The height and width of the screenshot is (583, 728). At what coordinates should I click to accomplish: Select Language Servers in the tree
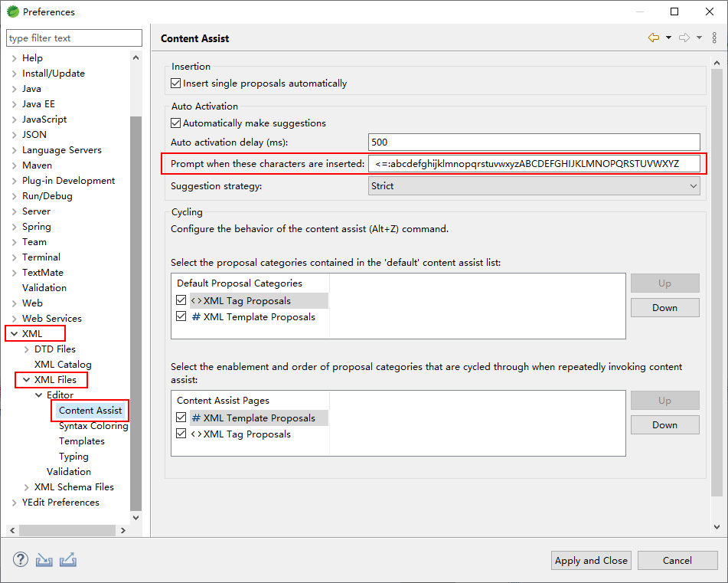pyautogui.click(x=62, y=149)
